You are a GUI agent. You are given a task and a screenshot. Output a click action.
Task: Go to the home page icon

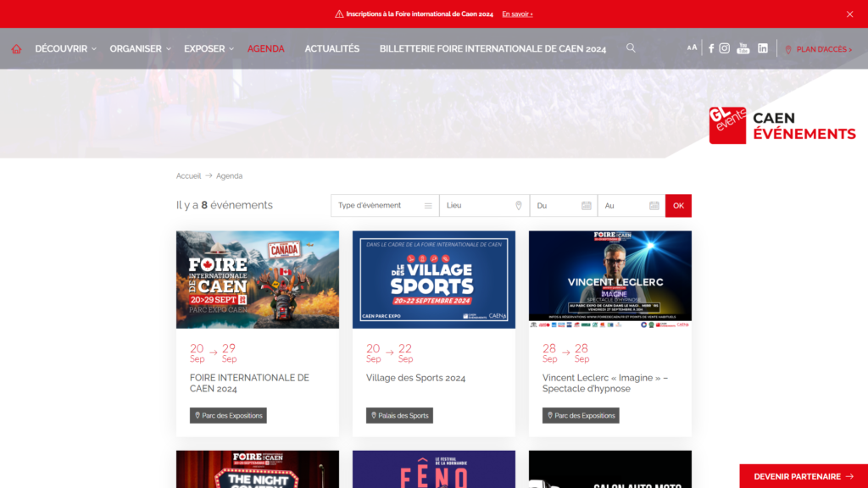pos(17,48)
